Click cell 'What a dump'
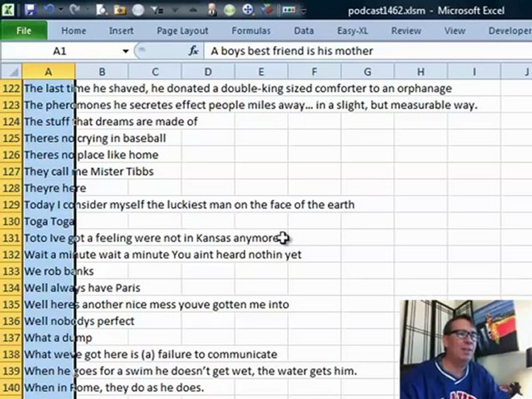 (x=49, y=337)
